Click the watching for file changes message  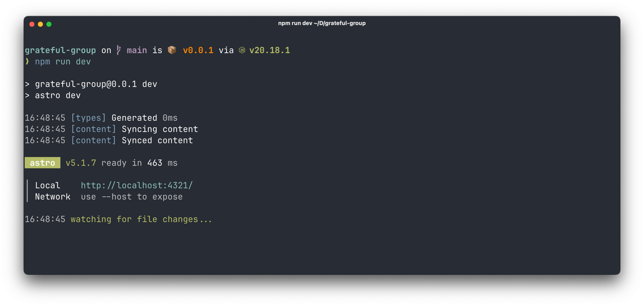pyautogui.click(x=141, y=219)
